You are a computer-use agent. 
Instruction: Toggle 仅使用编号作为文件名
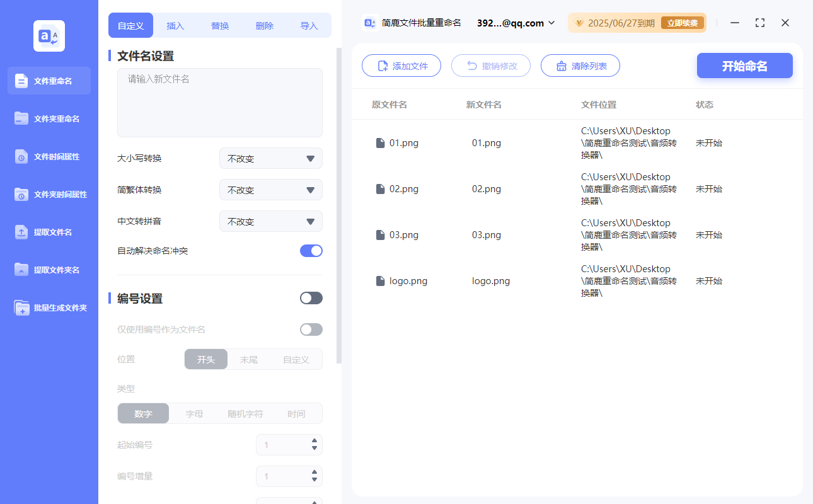pyautogui.click(x=311, y=329)
